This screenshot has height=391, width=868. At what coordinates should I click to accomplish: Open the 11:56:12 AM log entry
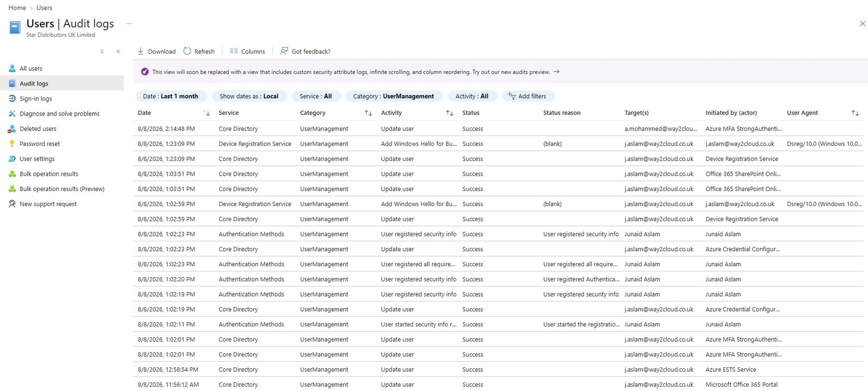click(498, 384)
